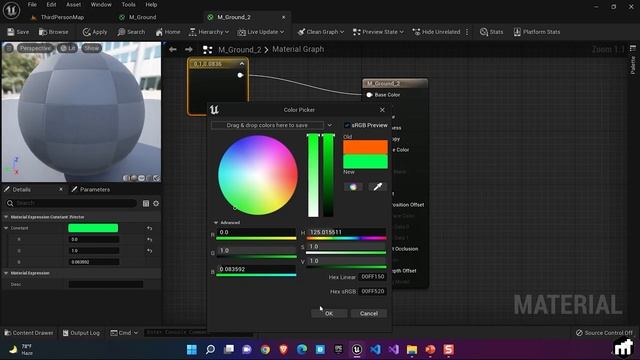
Task: Go to Home in graph
Action: (x=168, y=32)
